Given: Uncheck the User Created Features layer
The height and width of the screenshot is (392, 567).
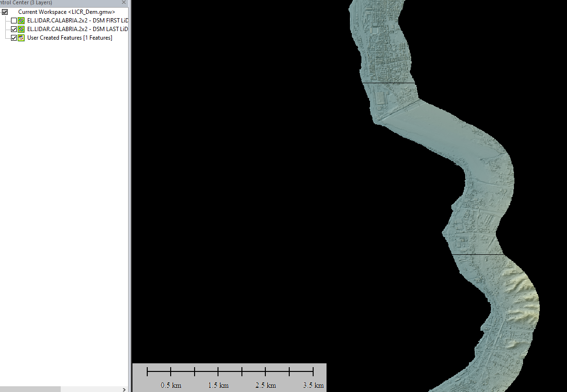Looking at the screenshot, I should (x=14, y=38).
